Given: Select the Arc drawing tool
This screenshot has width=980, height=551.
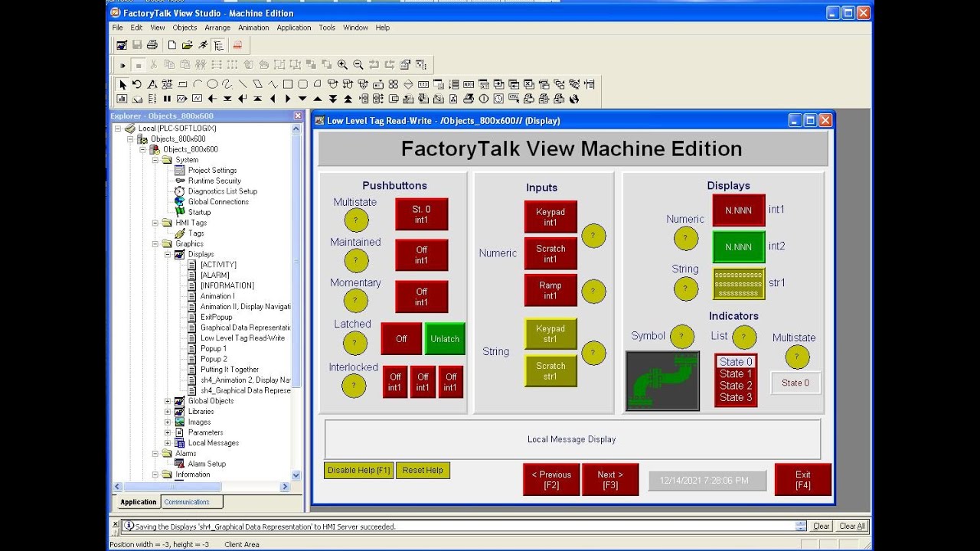Looking at the screenshot, I should [198, 84].
